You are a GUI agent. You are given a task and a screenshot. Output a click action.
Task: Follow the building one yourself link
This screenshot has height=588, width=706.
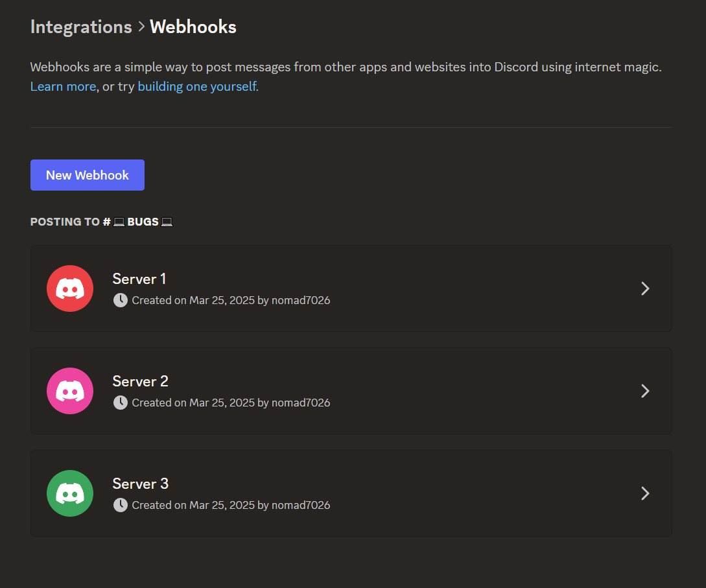tap(198, 86)
